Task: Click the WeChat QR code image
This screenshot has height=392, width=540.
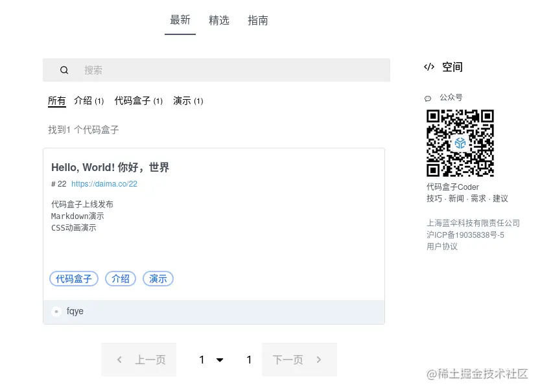Action: pos(460,143)
